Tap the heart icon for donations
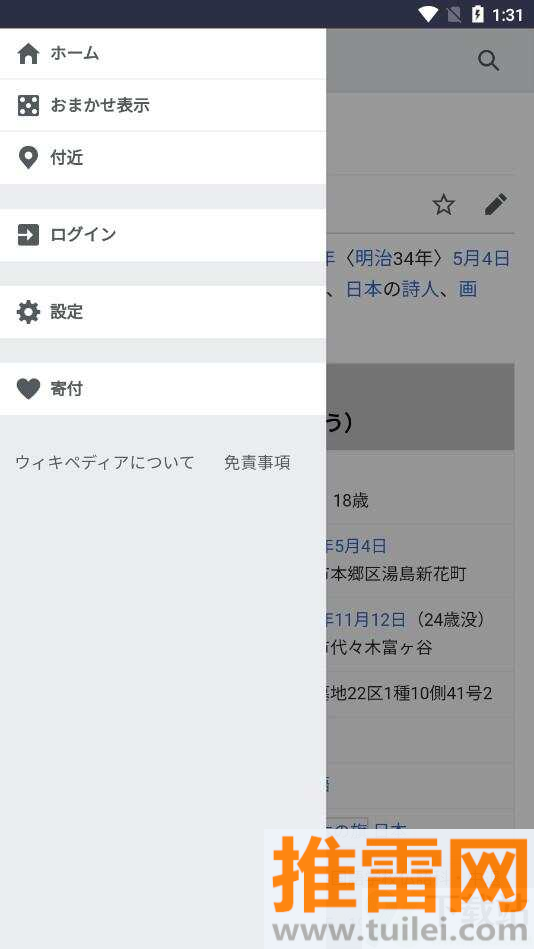This screenshot has width=534, height=949. point(28,389)
